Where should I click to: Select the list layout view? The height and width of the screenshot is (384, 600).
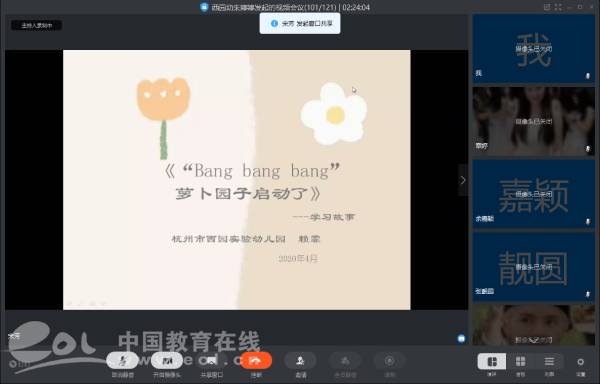tap(549, 361)
